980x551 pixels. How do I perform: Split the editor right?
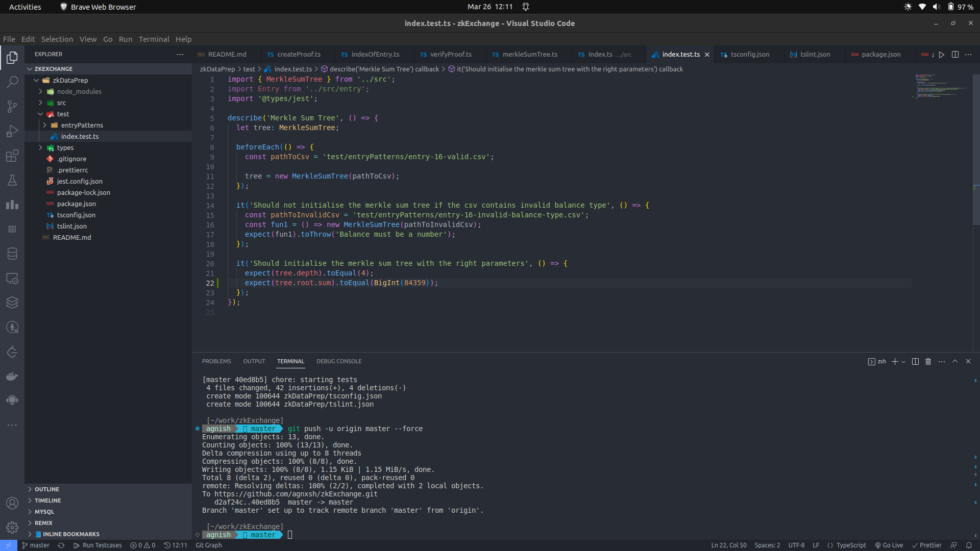coord(955,55)
